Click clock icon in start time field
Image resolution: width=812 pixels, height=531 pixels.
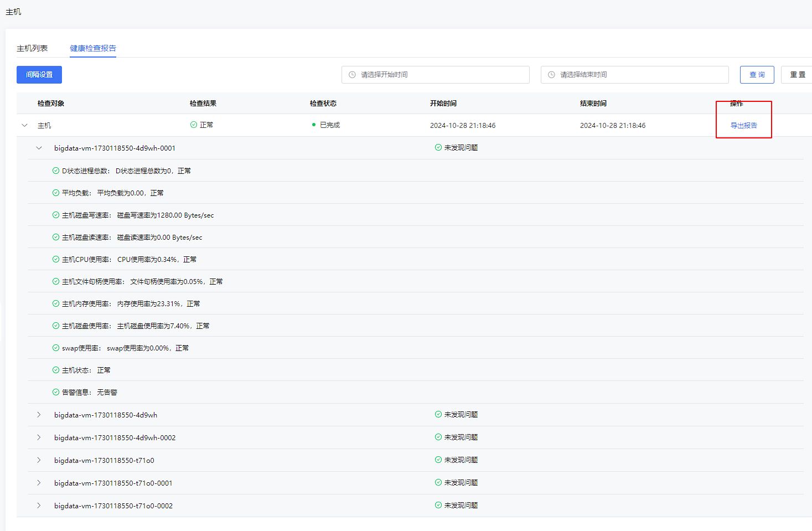coord(352,75)
